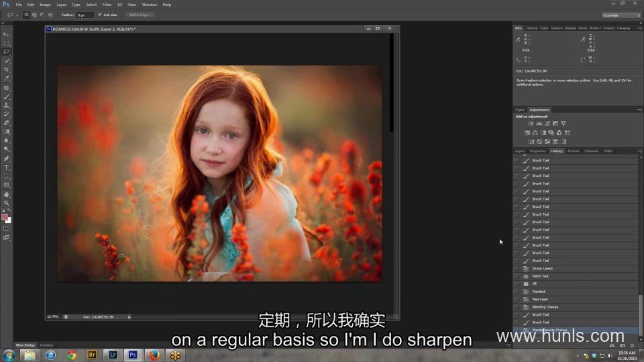644x362 pixels.
Task: Select the Hand tool
Action: 6,194
